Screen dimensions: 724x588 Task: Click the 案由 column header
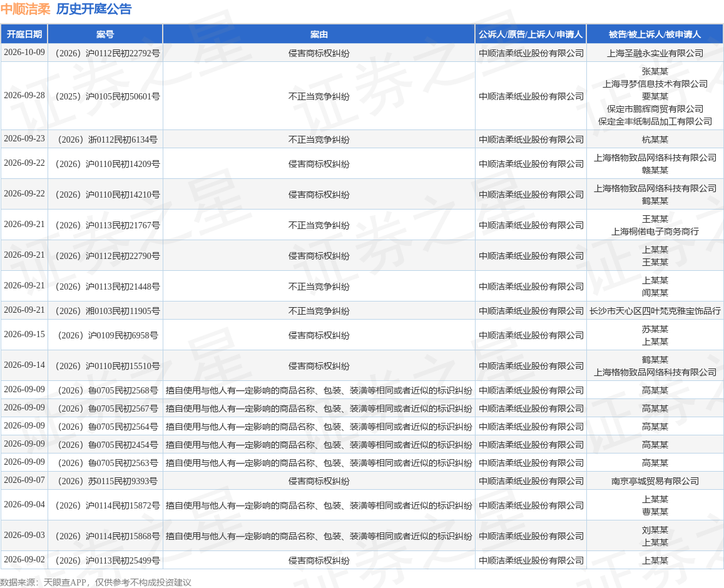(x=319, y=34)
